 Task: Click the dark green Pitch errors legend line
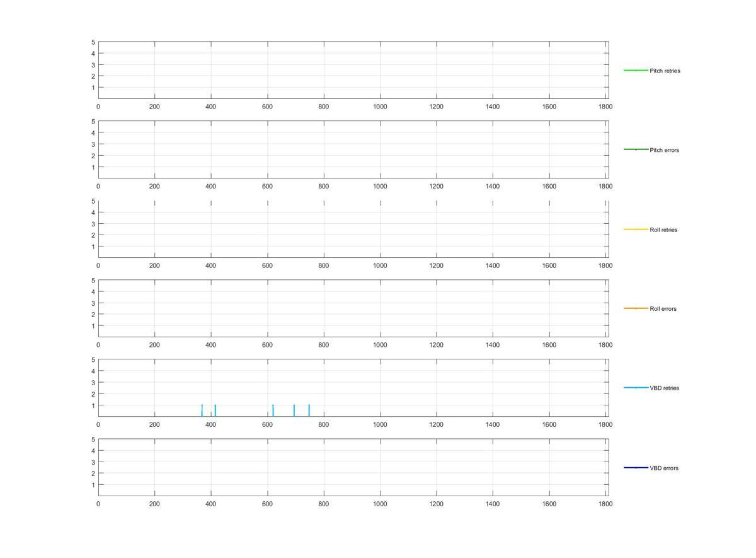coord(636,149)
